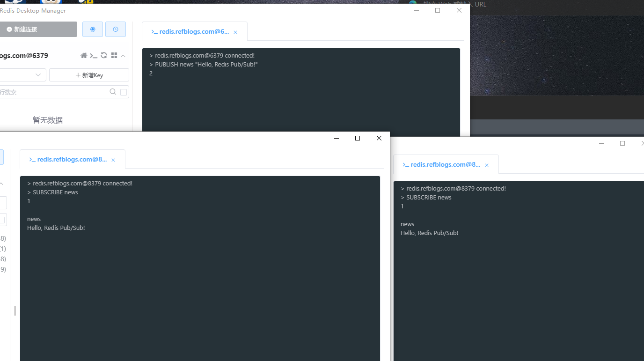Click home icon for the 6379 connection

tap(84, 56)
